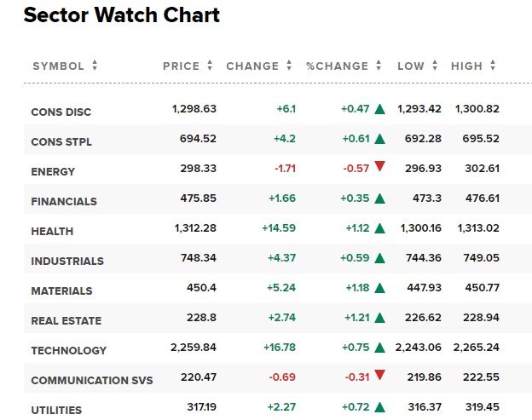The width and height of the screenshot is (532, 420).
Task: Click the Sector Watch Chart heading
Action: click(121, 15)
